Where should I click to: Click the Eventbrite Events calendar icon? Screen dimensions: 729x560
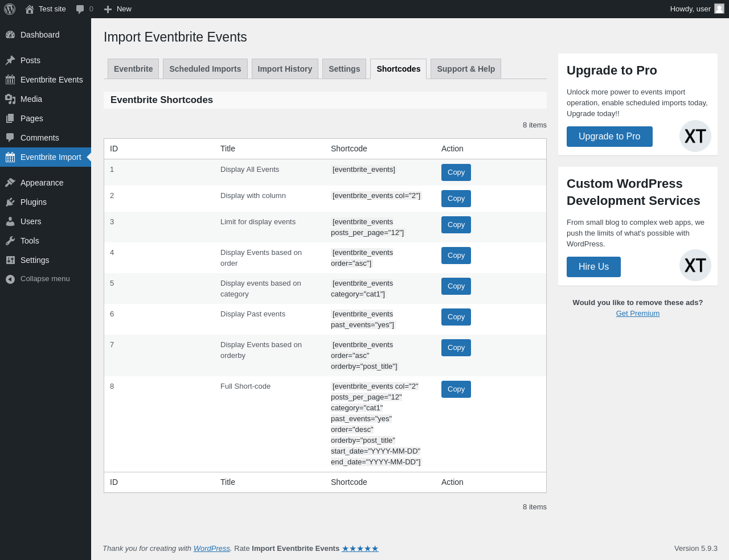click(10, 80)
